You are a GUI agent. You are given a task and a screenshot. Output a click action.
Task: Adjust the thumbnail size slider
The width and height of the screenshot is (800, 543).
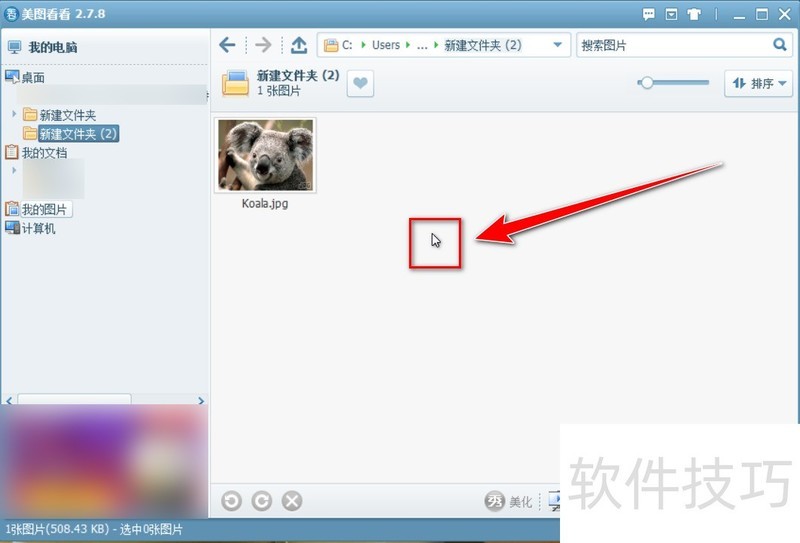647,83
